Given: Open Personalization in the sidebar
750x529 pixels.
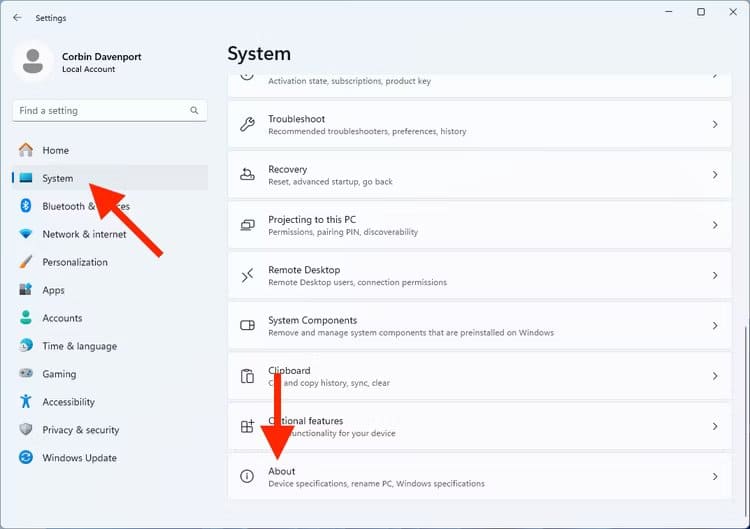Looking at the screenshot, I should (74, 262).
